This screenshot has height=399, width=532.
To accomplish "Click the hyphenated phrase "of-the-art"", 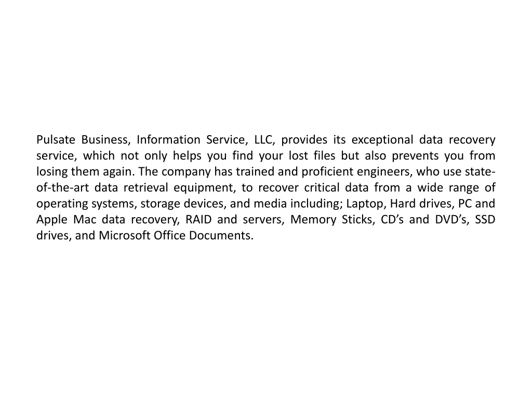I will coord(63,187).
